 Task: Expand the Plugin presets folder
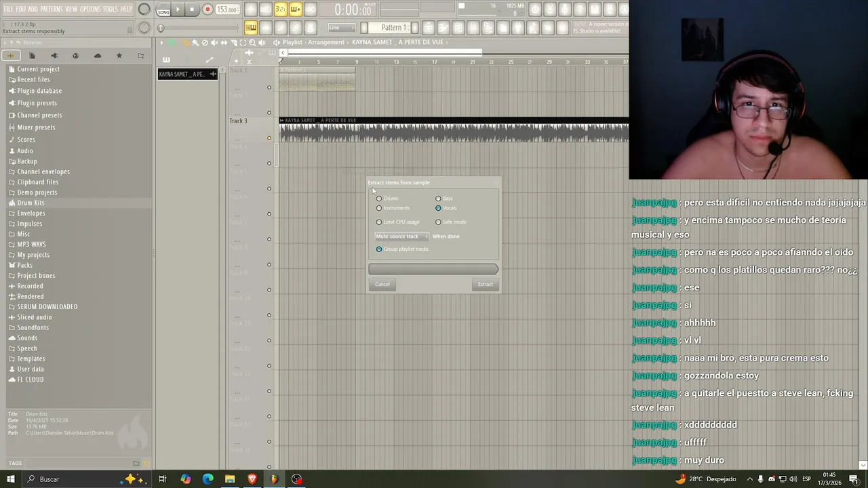point(37,103)
